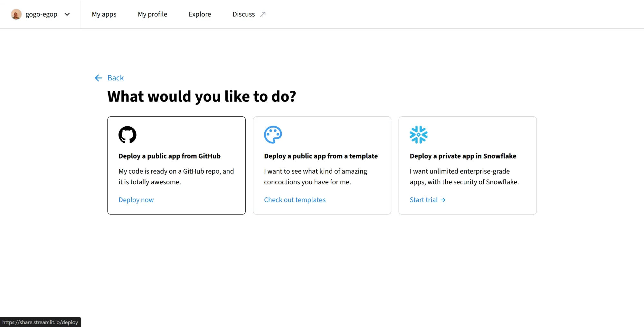This screenshot has height=327, width=644.
Task: Click the 'What would you like to do?' heading
Action: (x=202, y=96)
